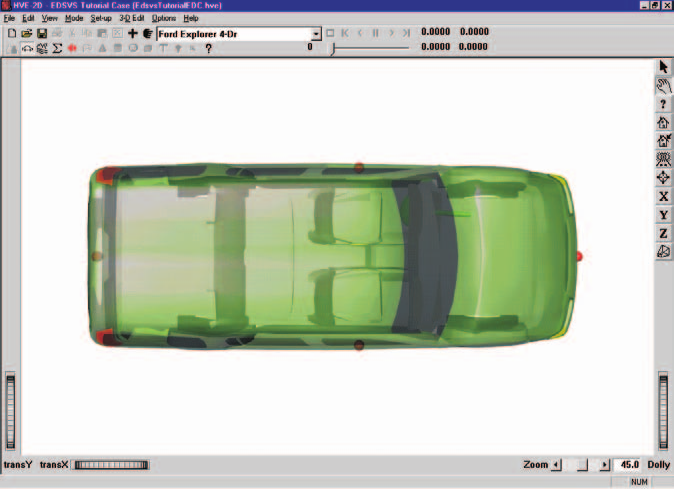Click the question mark toolbar help icon
The width and height of the screenshot is (674, 489).
click(x=208, y=49)
